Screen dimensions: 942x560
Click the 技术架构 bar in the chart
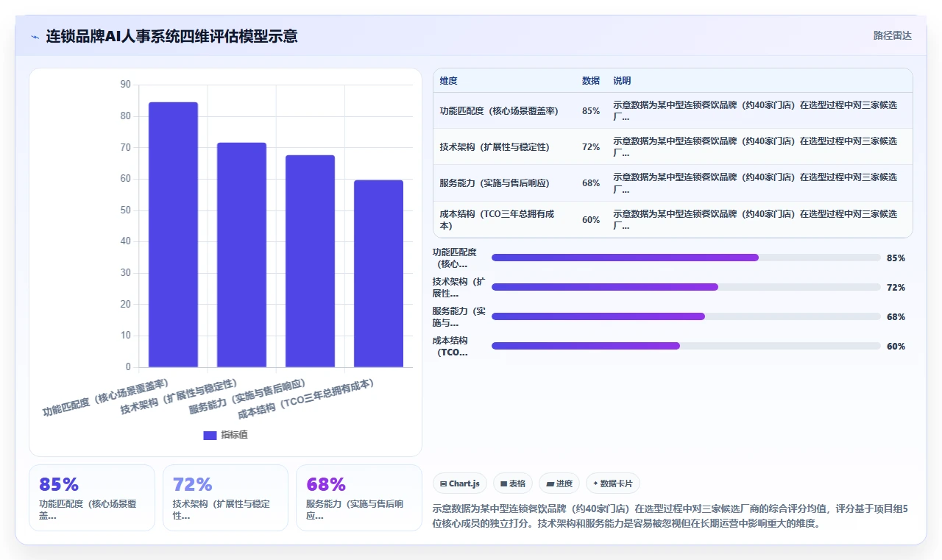[x=241, y=255]
